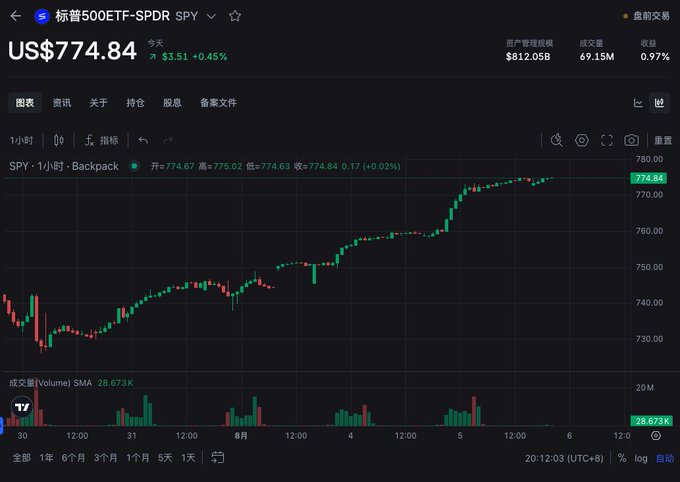The image size is (680, 482).
Task: Switch to advanced chart view icon
Action: pos(660,103)
